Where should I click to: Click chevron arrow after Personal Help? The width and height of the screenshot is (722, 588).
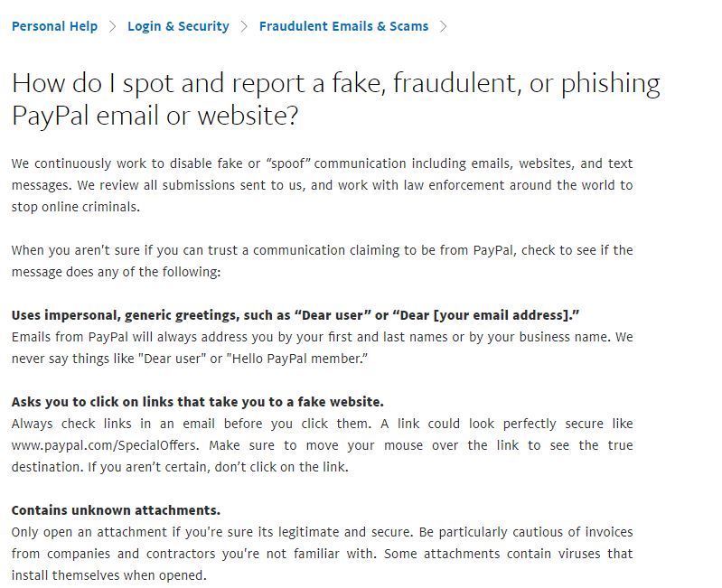[x=112, y=27]
